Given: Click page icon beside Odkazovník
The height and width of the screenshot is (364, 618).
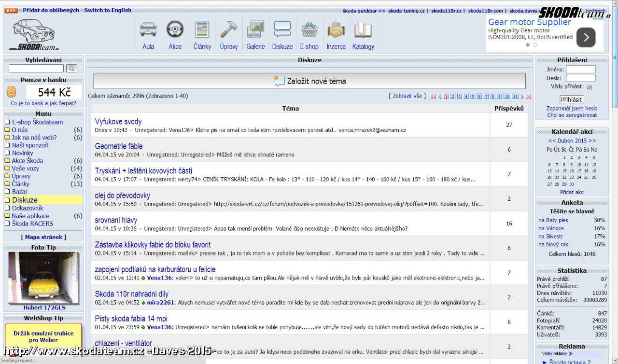Looking at the screenshot, I should coord(7,208).
